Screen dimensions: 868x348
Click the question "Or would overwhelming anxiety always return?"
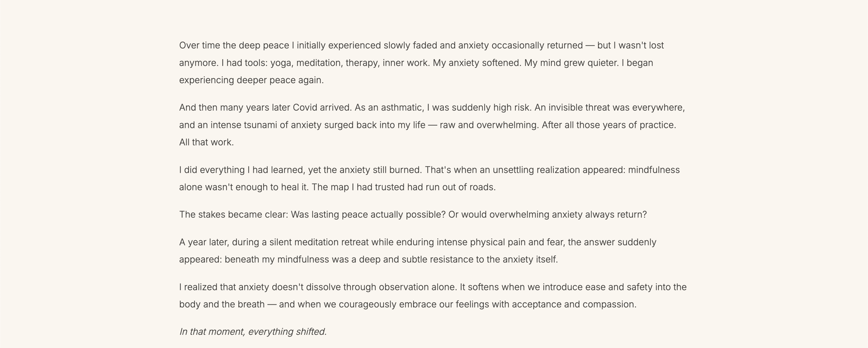tap(547, 215)
